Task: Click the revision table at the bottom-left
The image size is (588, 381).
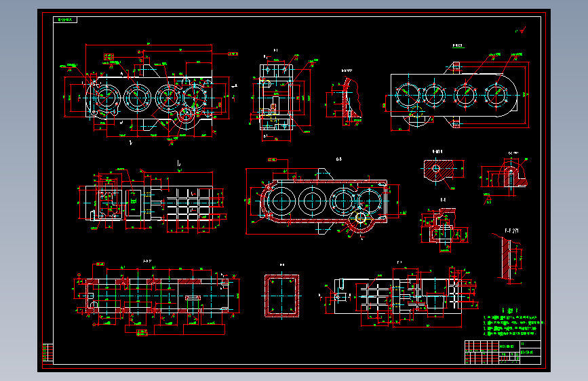Action: pos(47,353)
